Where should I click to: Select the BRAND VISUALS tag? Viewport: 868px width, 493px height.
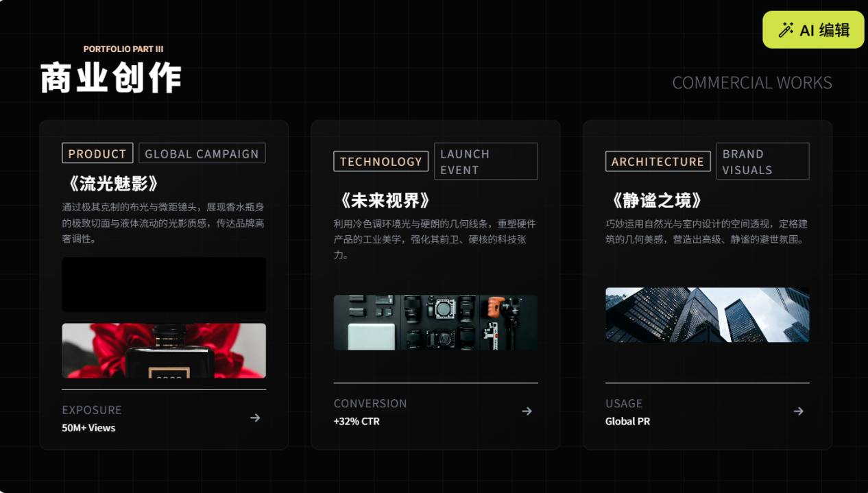tap(762, 162)
